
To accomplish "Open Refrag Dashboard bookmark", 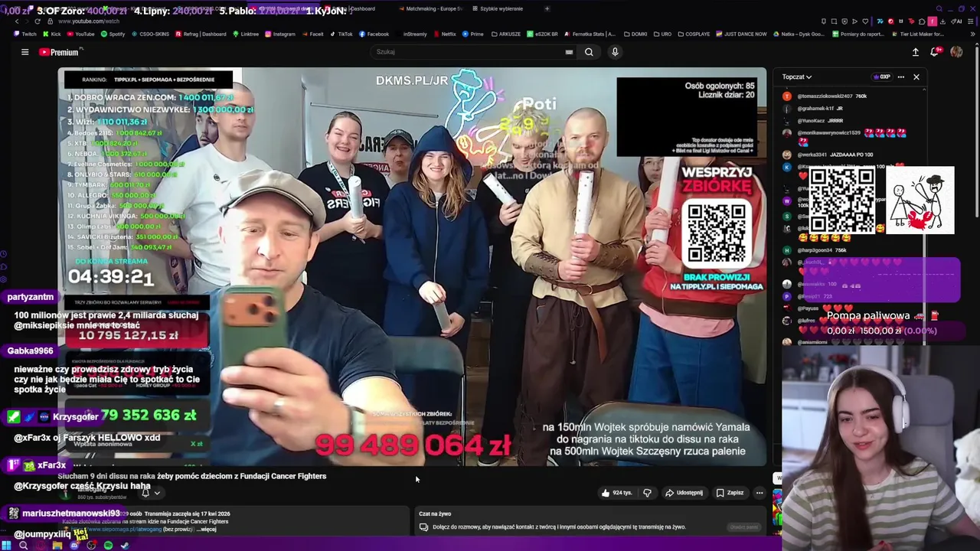I will (201, 34).
